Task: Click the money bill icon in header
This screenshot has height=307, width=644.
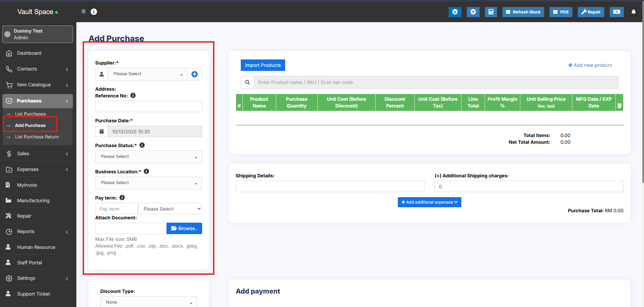Action: (616, 12)
